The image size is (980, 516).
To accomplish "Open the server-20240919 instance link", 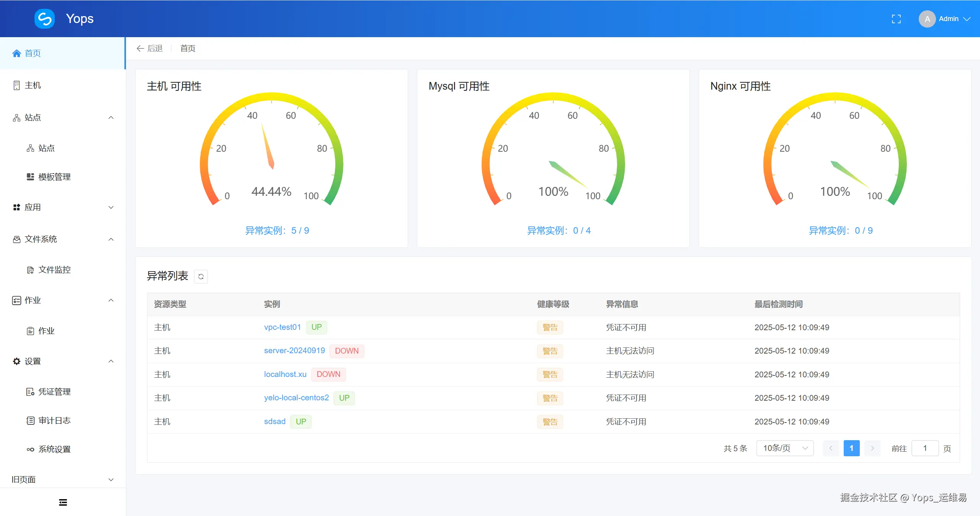I will (x=294, y=351).
